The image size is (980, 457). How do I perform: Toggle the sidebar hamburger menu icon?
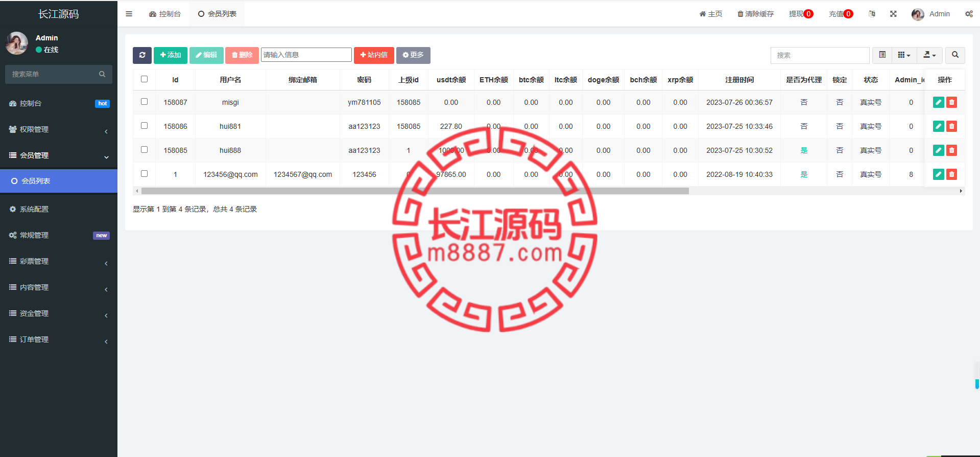click(x=129, y=14)
